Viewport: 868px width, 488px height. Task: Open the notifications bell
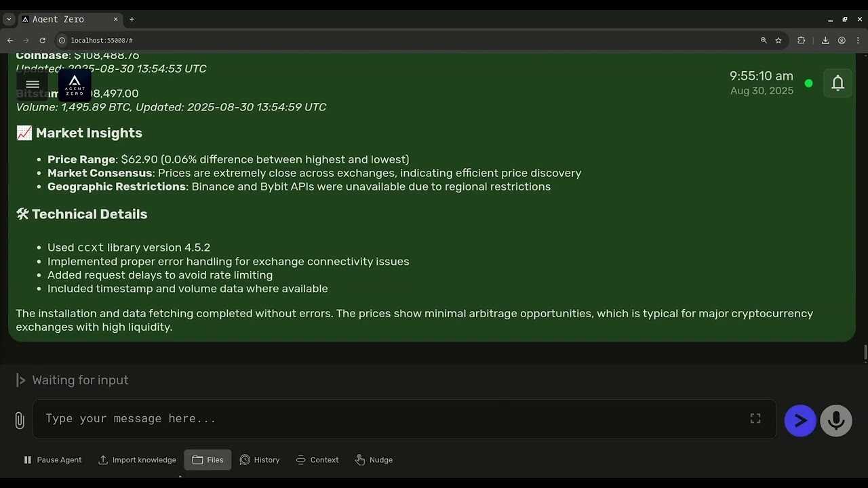pos(837,83)
